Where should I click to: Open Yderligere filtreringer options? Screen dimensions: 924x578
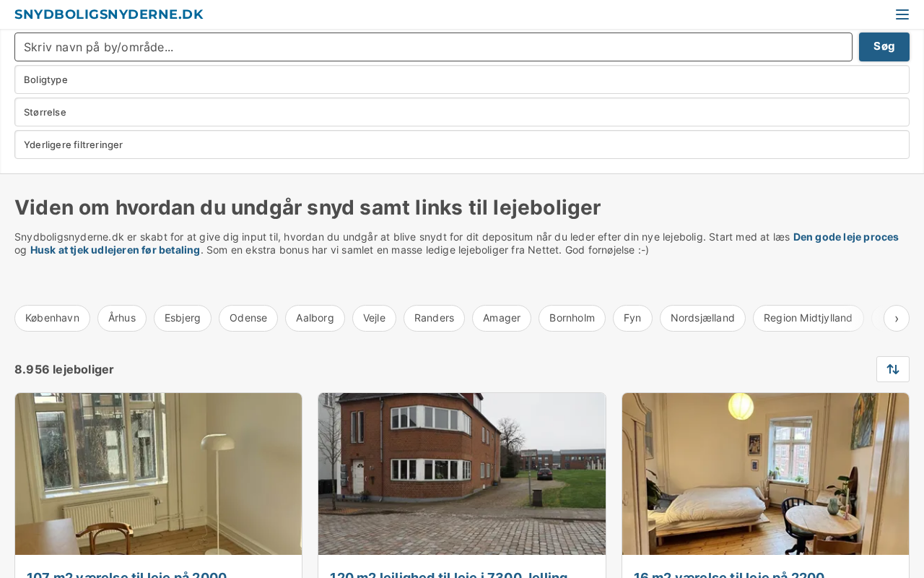click(x=462, y=144)
